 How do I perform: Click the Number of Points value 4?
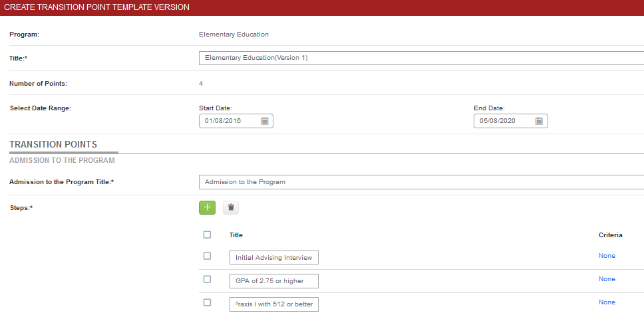click(x=201, y=84)
